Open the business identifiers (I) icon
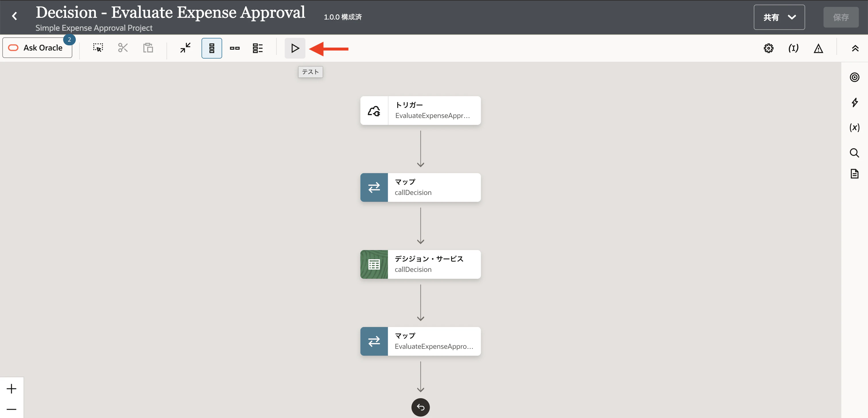This screenshot has height=418, width=868. pyautogui.click(x=794, y=48)
